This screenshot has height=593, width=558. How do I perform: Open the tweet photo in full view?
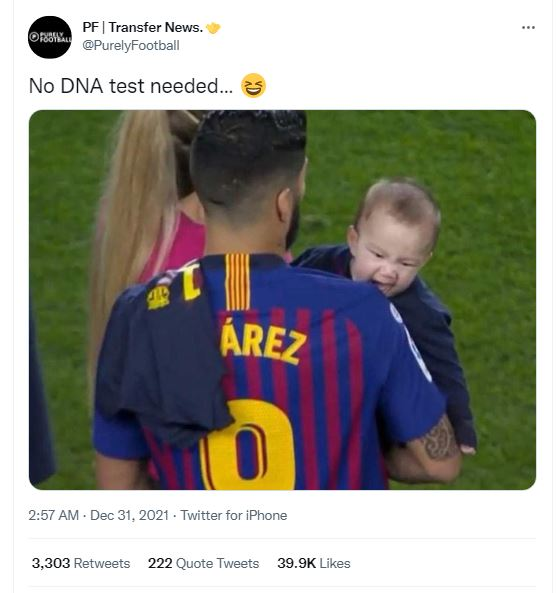tap(282, 300)
